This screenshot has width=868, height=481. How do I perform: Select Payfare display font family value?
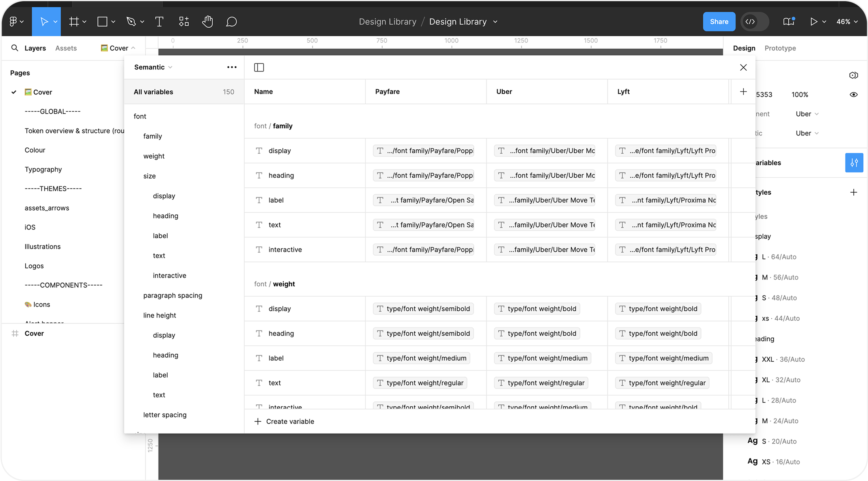click(x=424, y=151)
